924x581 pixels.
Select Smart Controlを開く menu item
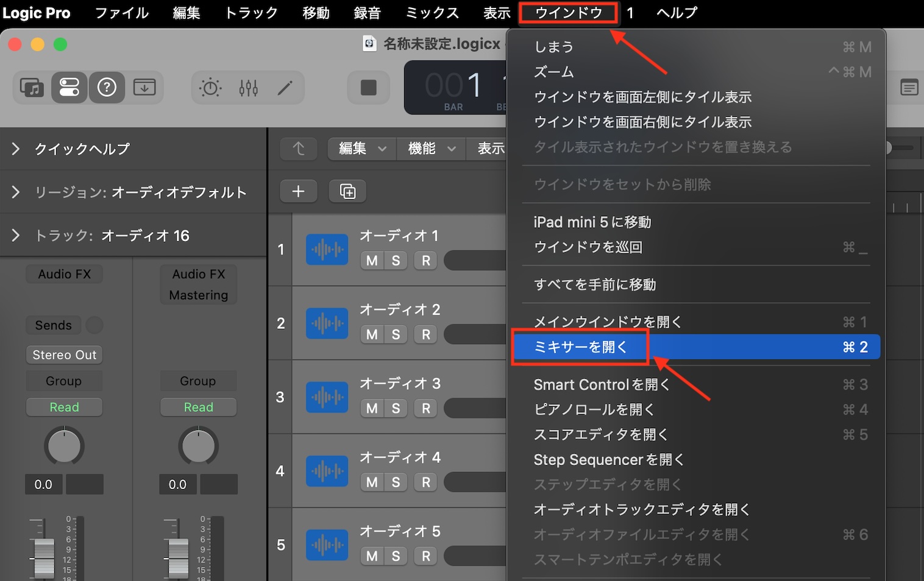point(696,385)
